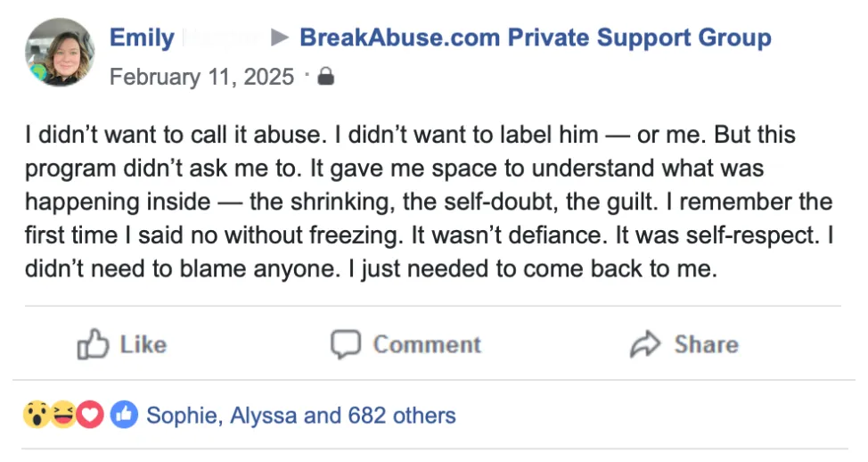Click the lock privacy icon
Viewport: 868px width, 462px height.
point(326,77)
